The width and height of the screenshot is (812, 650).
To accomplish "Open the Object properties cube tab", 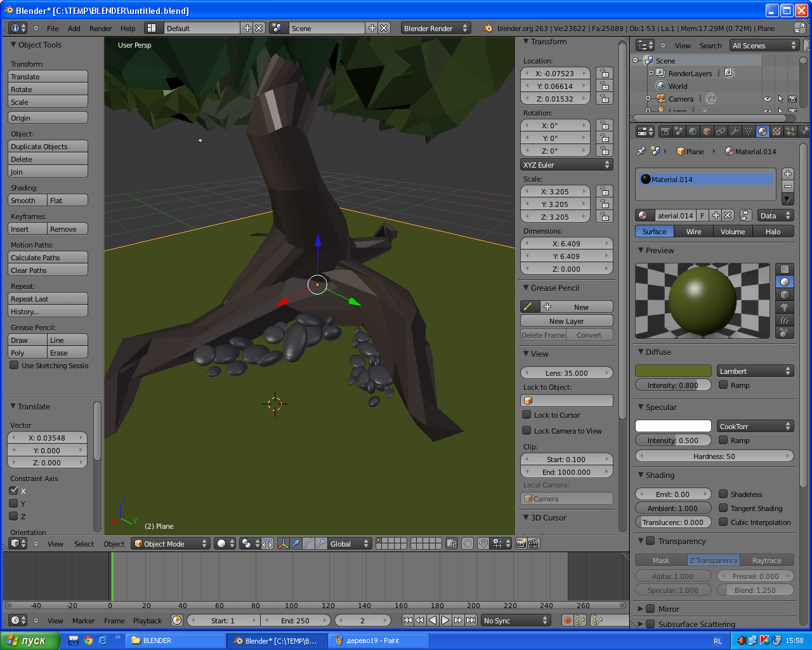I will (x=707, y=131).
